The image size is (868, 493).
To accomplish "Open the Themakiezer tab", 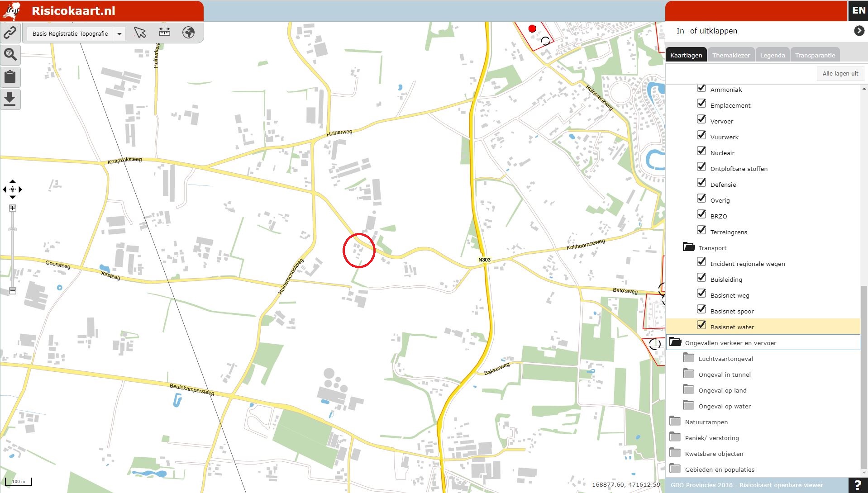I will point(731,55).
